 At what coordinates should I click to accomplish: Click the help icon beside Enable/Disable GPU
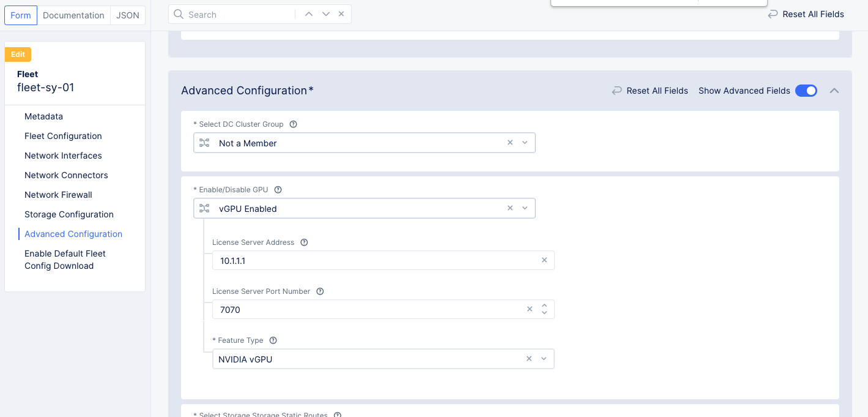tap(278, 189)
